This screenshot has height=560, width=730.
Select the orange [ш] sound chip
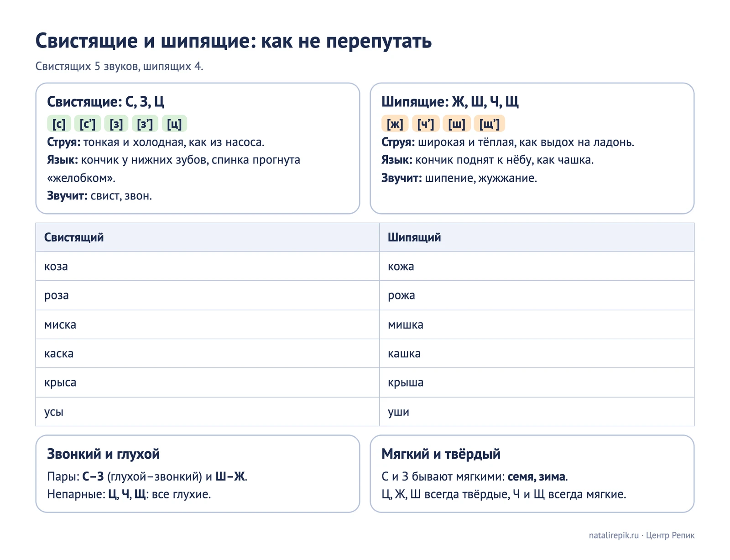[x=457, y=124]
